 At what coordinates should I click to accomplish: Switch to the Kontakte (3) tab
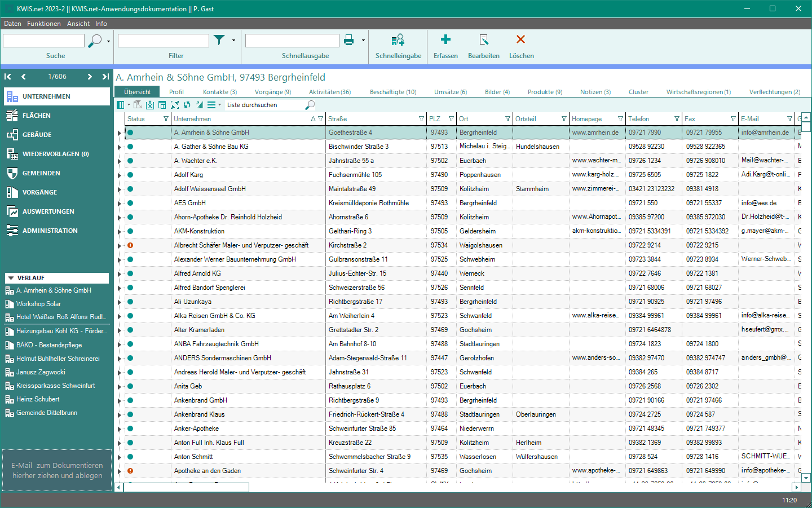220,92
